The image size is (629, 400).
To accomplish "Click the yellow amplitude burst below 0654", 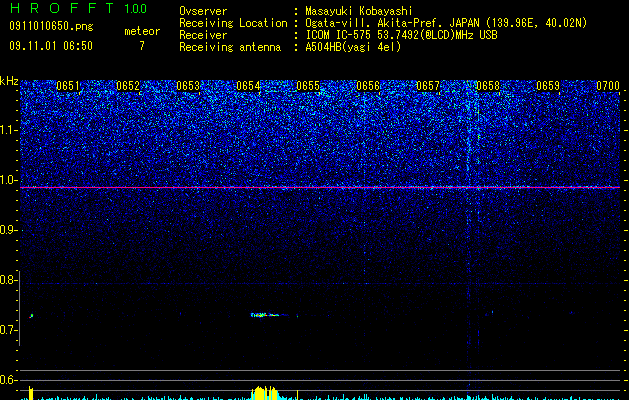I will click(x=264, y=393).
